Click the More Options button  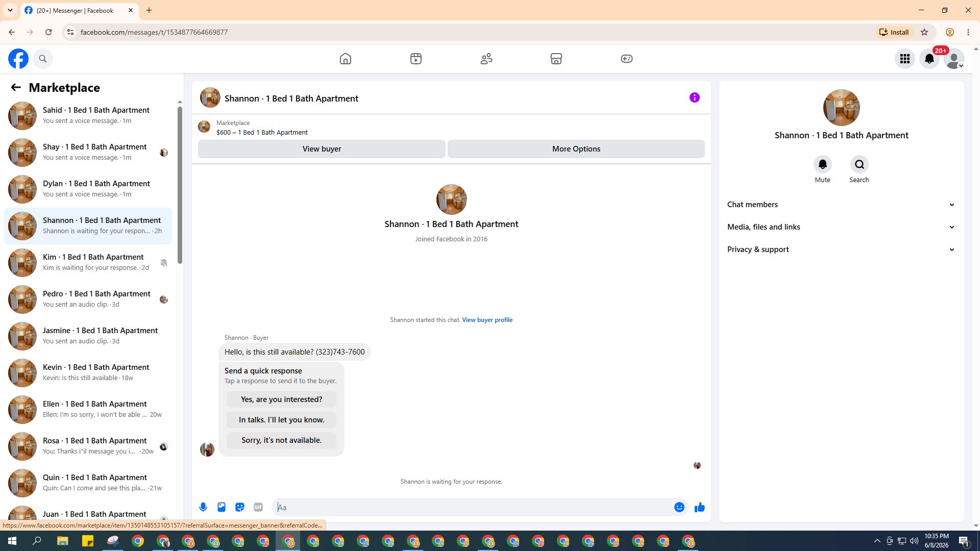tap(576, 149)
